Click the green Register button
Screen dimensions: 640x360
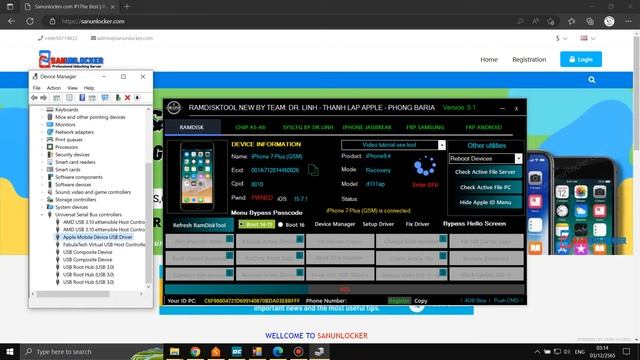[399, 301]
